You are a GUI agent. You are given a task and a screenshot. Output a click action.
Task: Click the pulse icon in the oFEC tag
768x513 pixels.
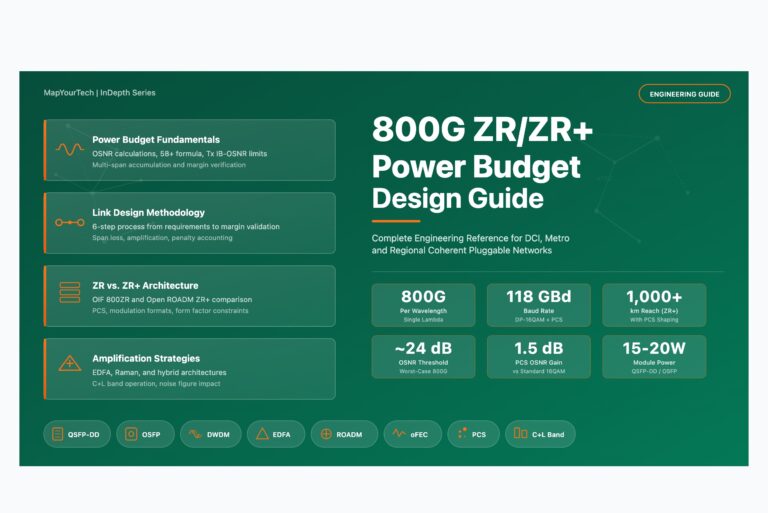(399, 434)
